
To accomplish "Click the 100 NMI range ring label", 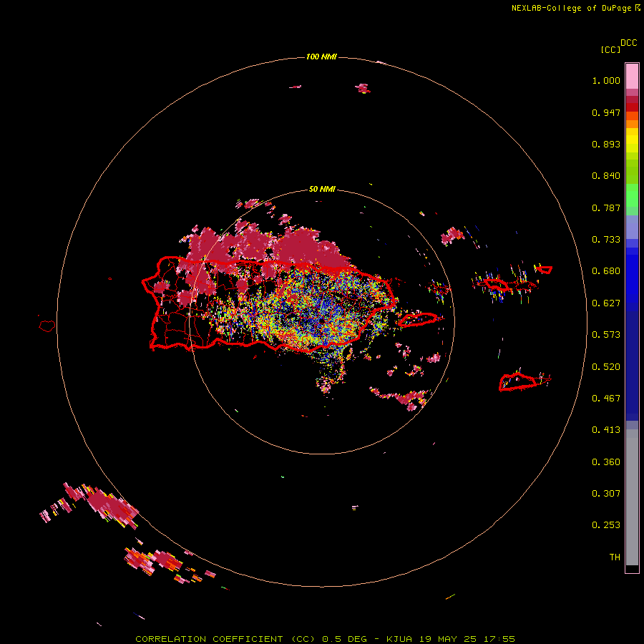I will [321, 57].
